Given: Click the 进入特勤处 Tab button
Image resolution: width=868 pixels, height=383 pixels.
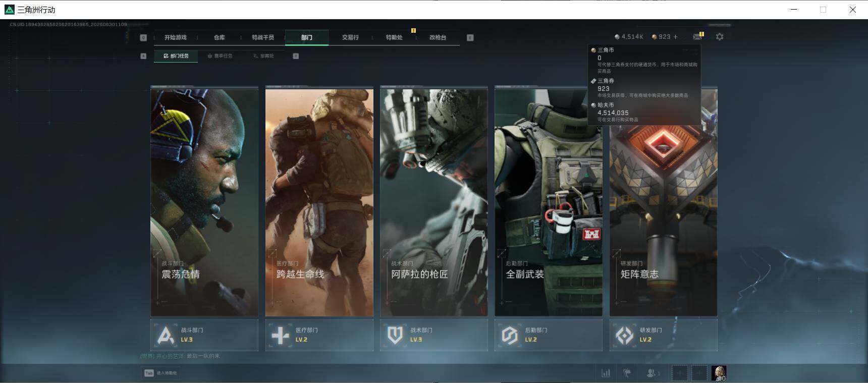Looking at the screenshot, I should pos(161,373).
